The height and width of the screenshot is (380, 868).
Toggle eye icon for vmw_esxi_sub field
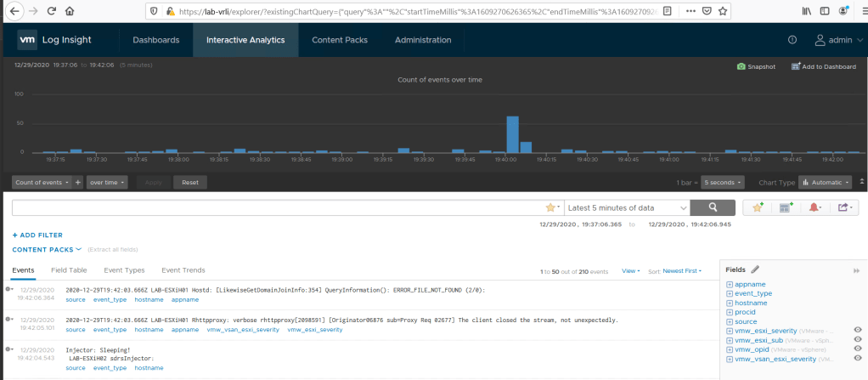[857, 340]
